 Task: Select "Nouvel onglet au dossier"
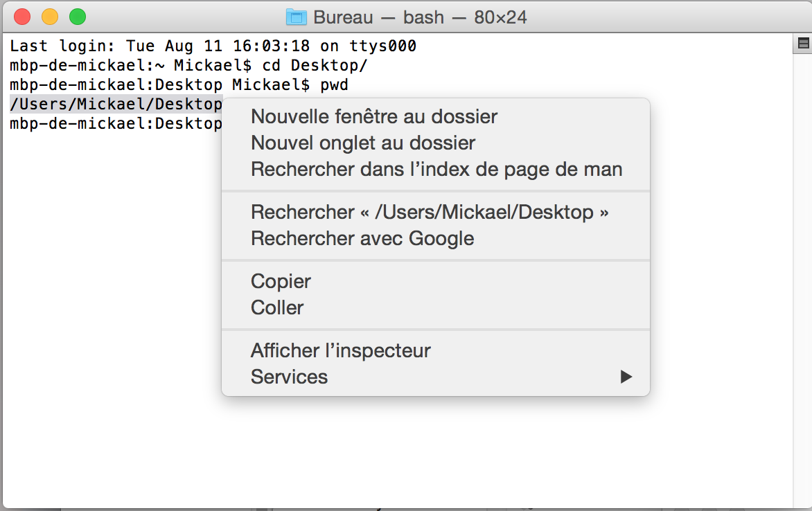pos(363,143)
